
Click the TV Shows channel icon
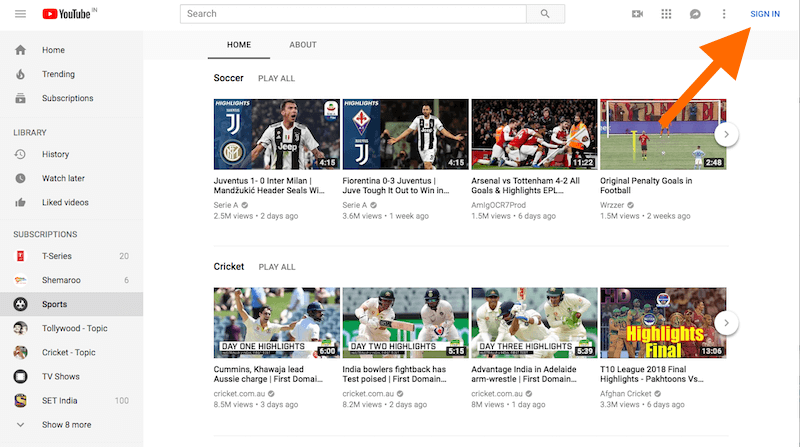[20, 377]
